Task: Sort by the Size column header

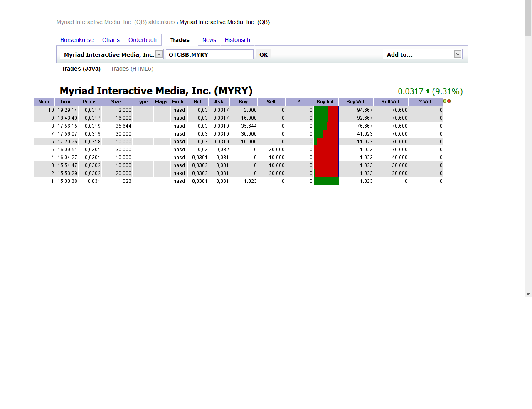Action: coord(116,102)
